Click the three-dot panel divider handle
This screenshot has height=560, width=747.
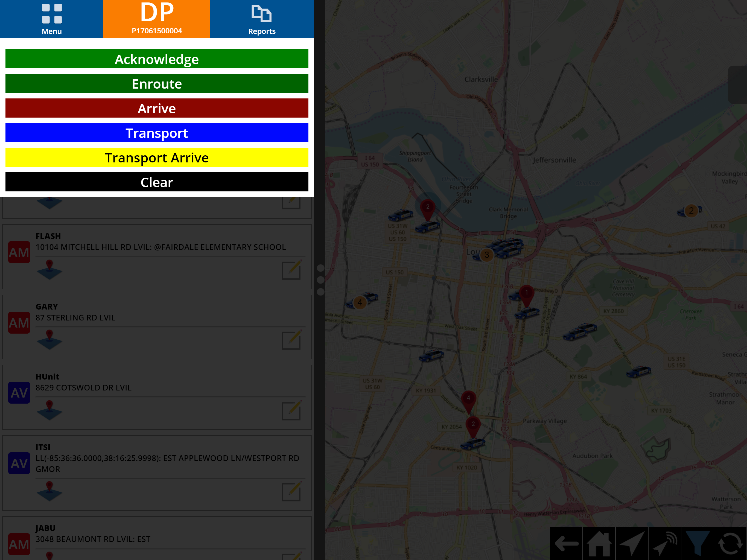tap(320, 280)
